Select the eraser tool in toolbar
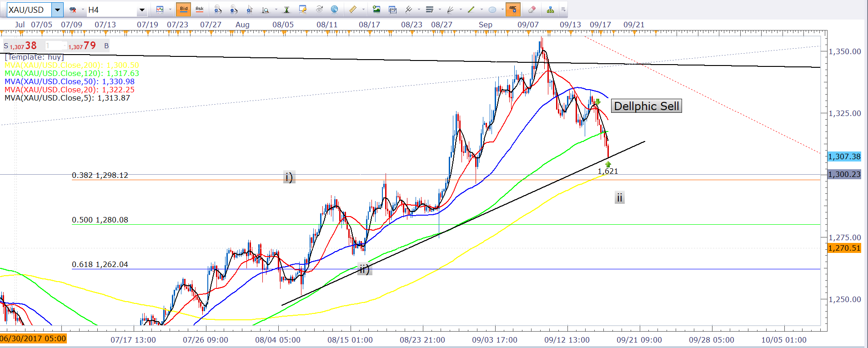 532,9
